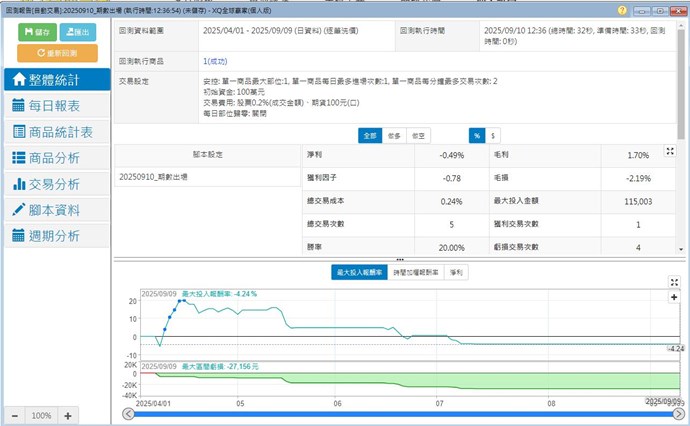The width and height of the screenshot is (690, 426).
Task: Open the 商品分析 product analysis
Action: click(55, 157)
